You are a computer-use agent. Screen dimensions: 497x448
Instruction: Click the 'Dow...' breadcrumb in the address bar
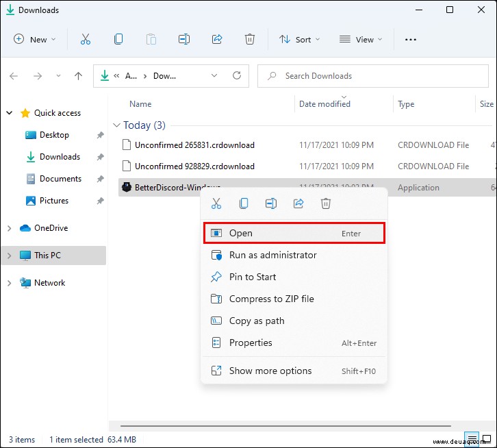click(x=164, y=76)
